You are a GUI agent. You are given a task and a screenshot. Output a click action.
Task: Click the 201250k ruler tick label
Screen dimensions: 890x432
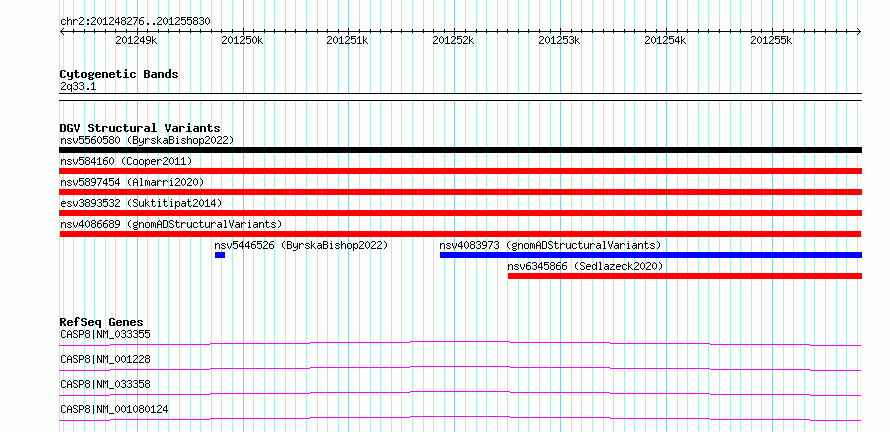pos(242,40)
